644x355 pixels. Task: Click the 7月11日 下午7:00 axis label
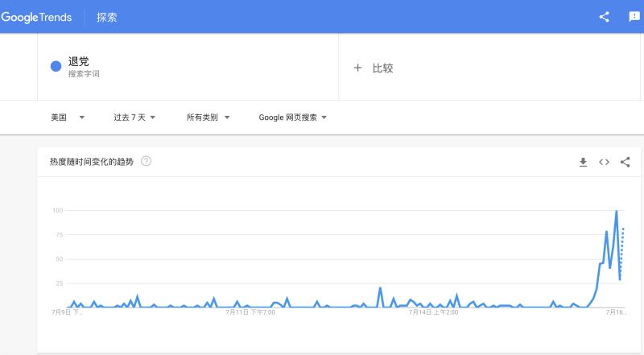tap(250, 312)
